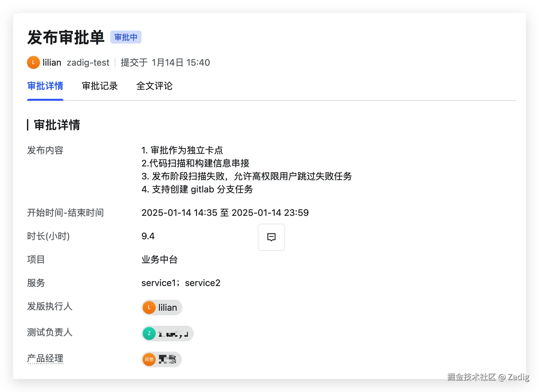Click the project value 业务中台
539x392 pixels.
tap(160, 259)
